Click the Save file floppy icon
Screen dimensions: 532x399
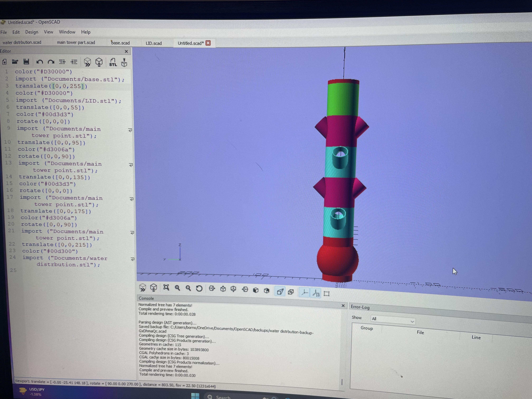(26, 62)
